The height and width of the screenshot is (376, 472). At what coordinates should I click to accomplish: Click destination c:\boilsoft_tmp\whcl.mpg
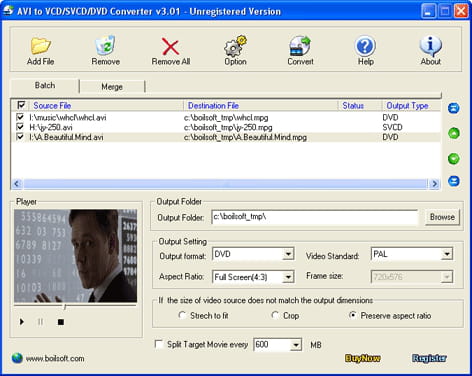[226, 117]
